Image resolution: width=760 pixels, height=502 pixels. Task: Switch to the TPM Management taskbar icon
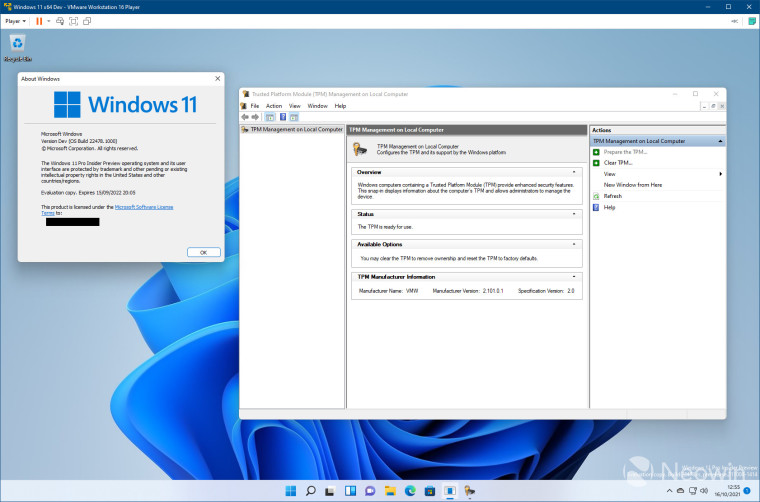pos(469,491)
